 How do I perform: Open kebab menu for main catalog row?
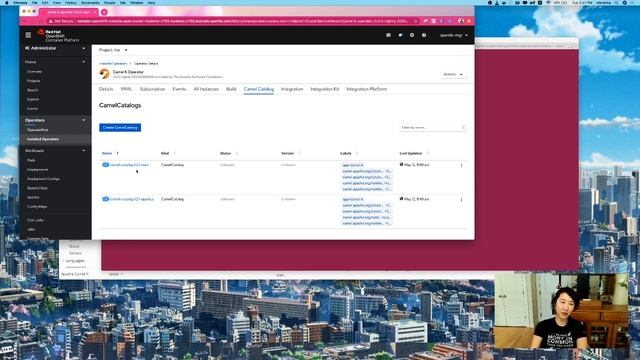(462, 165)
